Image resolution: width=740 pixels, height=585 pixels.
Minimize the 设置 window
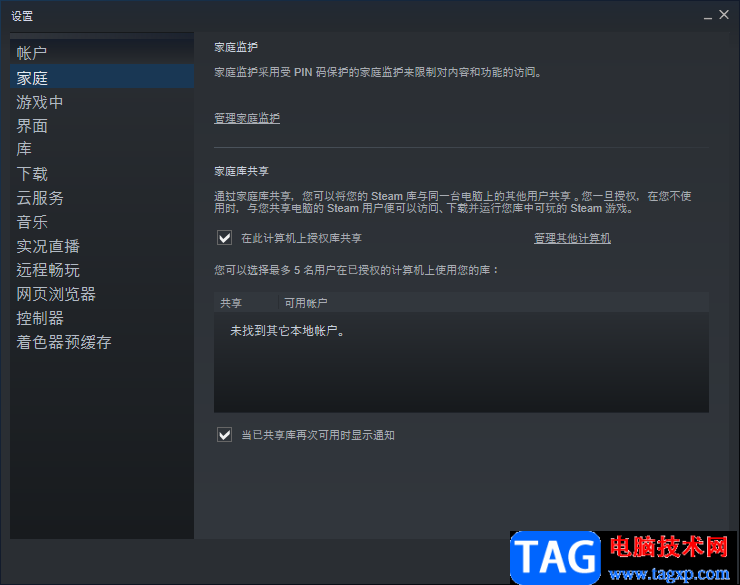click(707, 16)
